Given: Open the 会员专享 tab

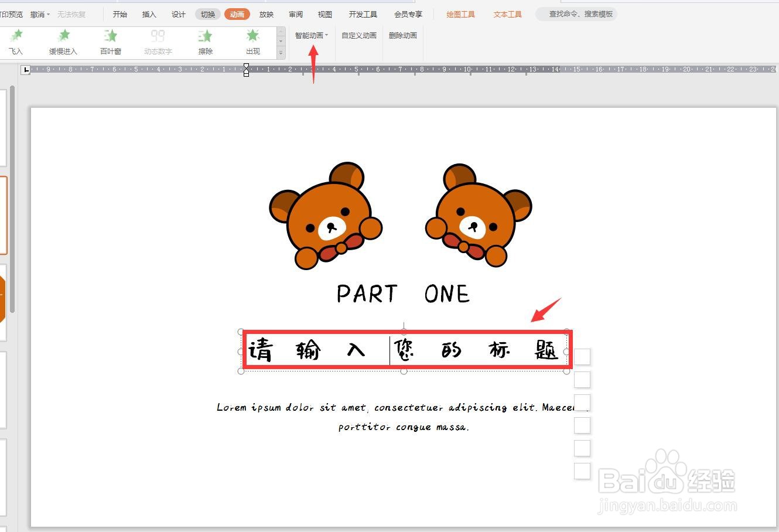Looking at the screenshot, I should tap(408, 14).
